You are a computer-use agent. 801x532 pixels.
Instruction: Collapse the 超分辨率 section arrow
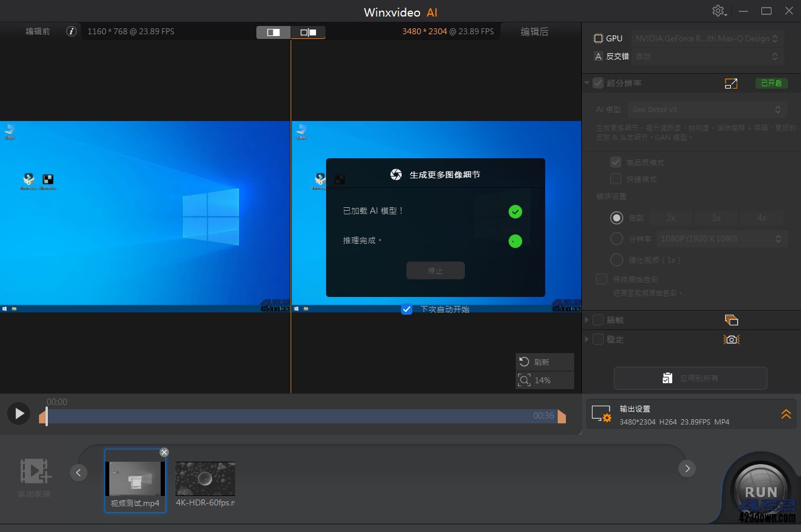tap(587, 83)
